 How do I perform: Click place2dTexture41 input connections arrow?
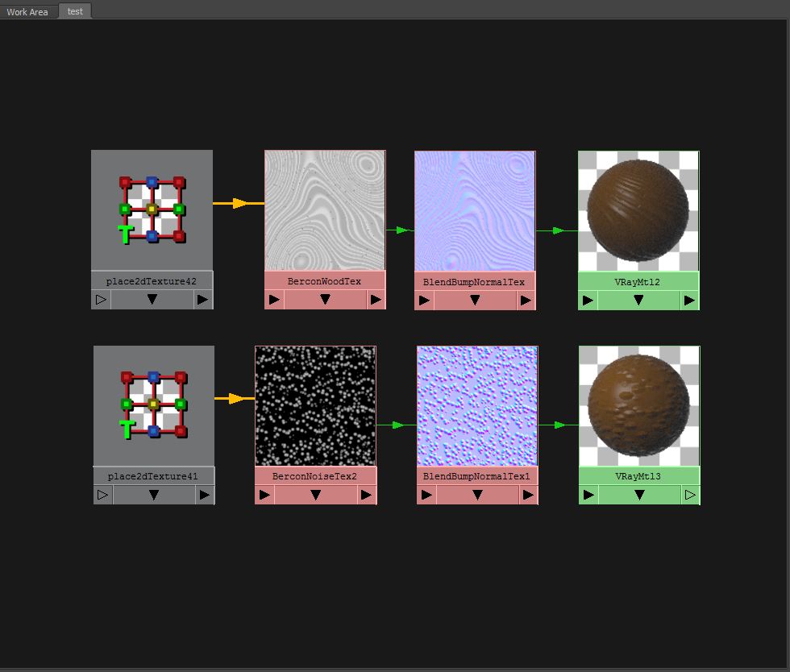pos(103,495)
